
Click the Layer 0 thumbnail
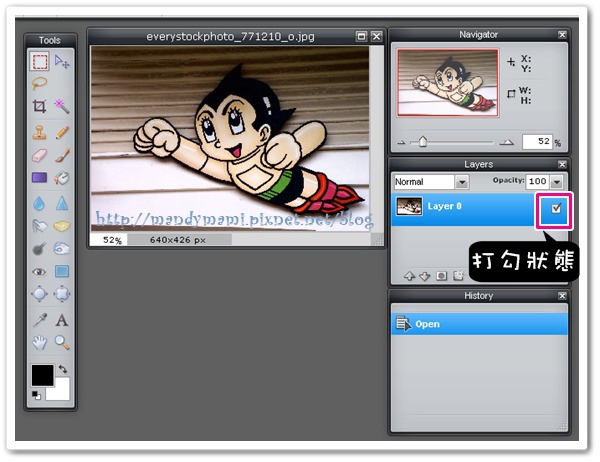pos(409,206)
